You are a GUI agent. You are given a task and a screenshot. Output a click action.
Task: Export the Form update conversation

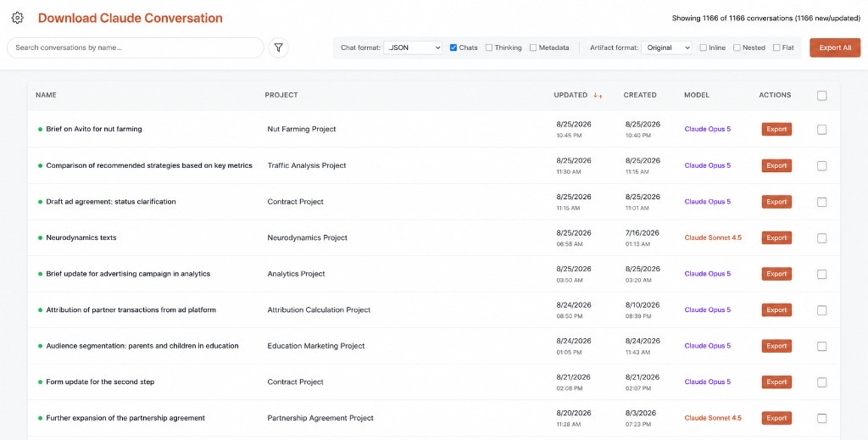[x=776, y=382]
